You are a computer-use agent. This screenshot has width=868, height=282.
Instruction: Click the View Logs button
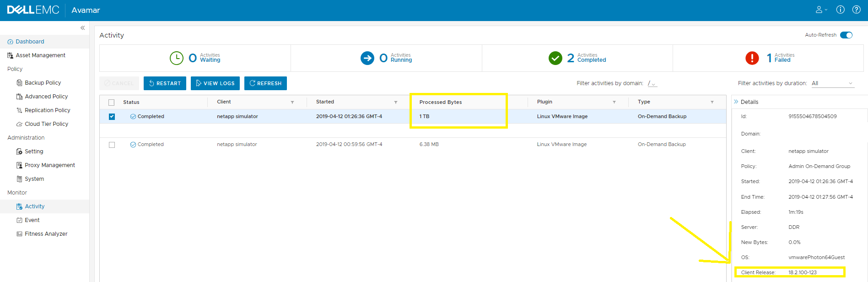coord(215,83)
